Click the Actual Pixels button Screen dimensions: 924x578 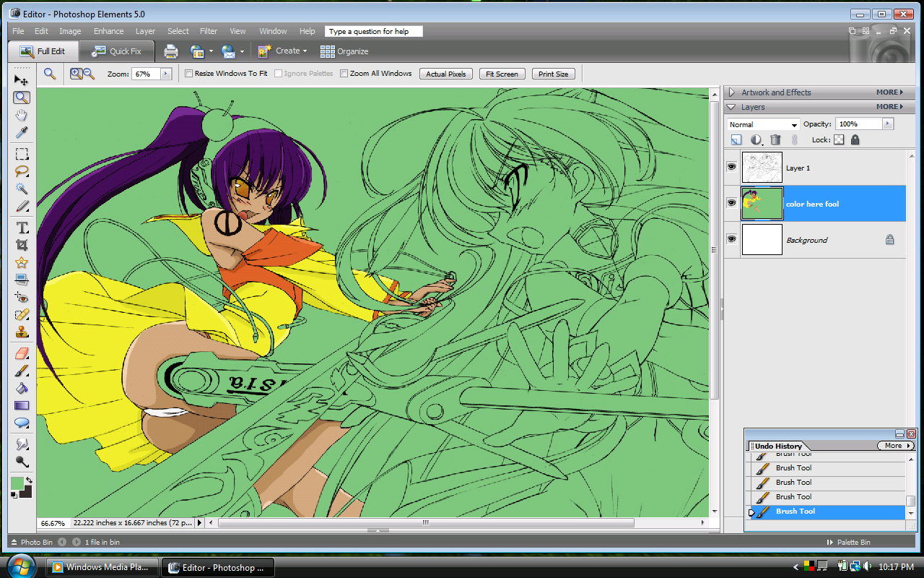click(446, 74)
